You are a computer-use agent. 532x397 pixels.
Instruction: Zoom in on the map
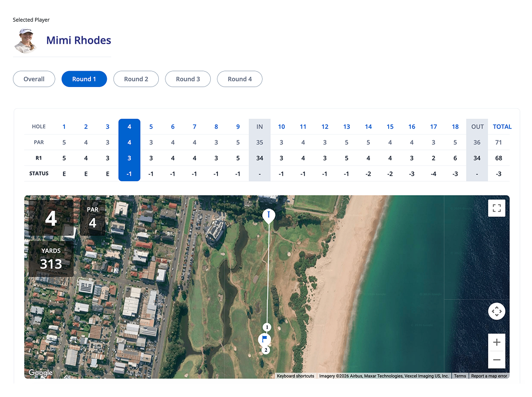pyautogui.click(x=496, y=342)
